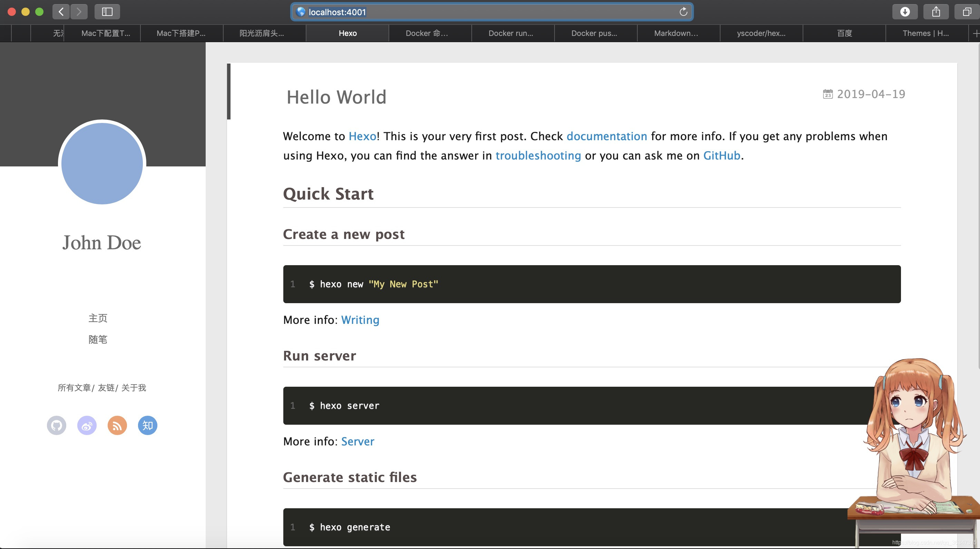Click the John Doe blog name
Image resolution: width=980 pixels, height=549 pixels.
101,242
